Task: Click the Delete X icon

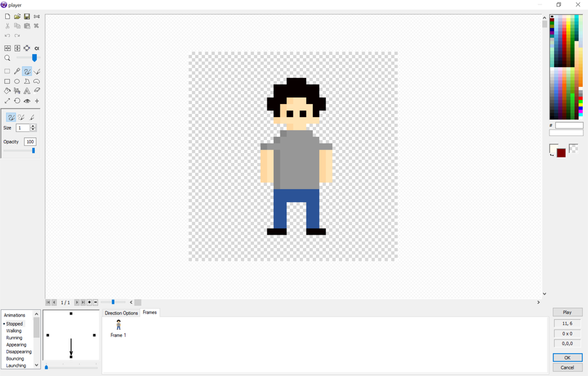Action: 37,26
